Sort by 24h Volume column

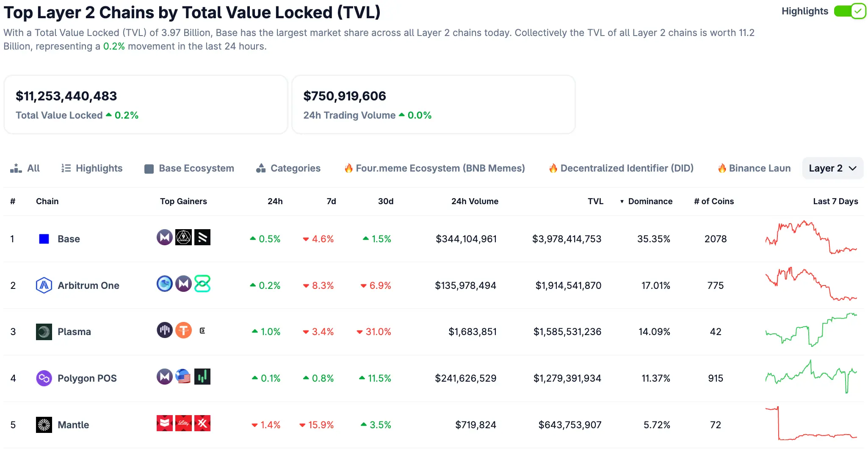pyautogui.click(x=475, y=201)
